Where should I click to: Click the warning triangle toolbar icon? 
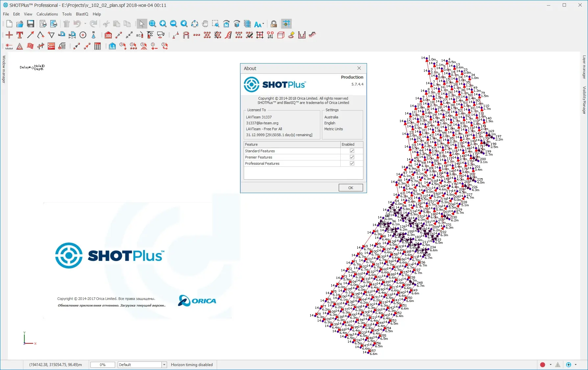click(x=20, y=46)
